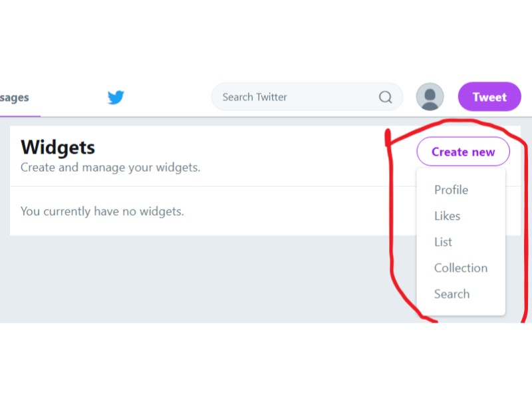Toggle the Create new dropdown button
This screenshot has height=399, width=532.
pos(463,152)
